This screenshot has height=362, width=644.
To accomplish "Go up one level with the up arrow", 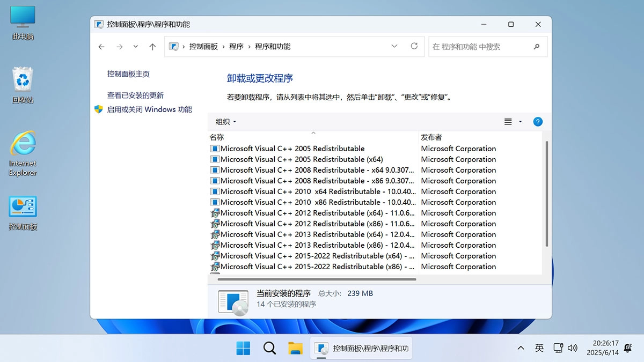I will coord(152,47).
